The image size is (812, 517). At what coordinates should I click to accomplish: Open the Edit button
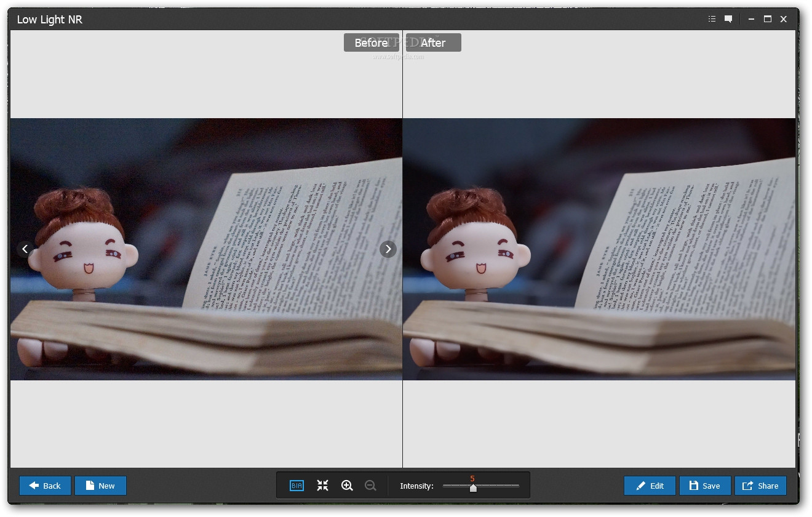(x=650, y=486)
